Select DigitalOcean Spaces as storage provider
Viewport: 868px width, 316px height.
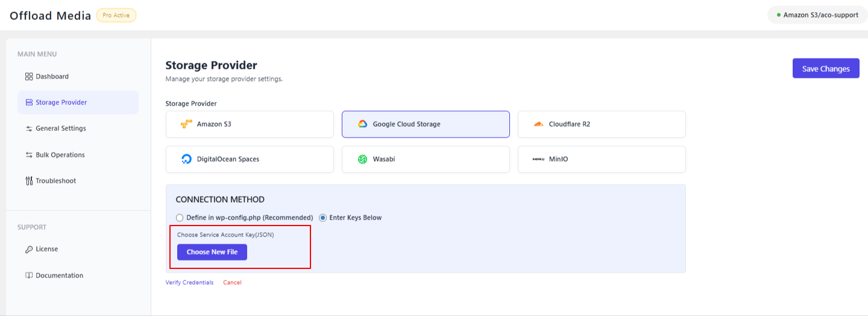250,159
